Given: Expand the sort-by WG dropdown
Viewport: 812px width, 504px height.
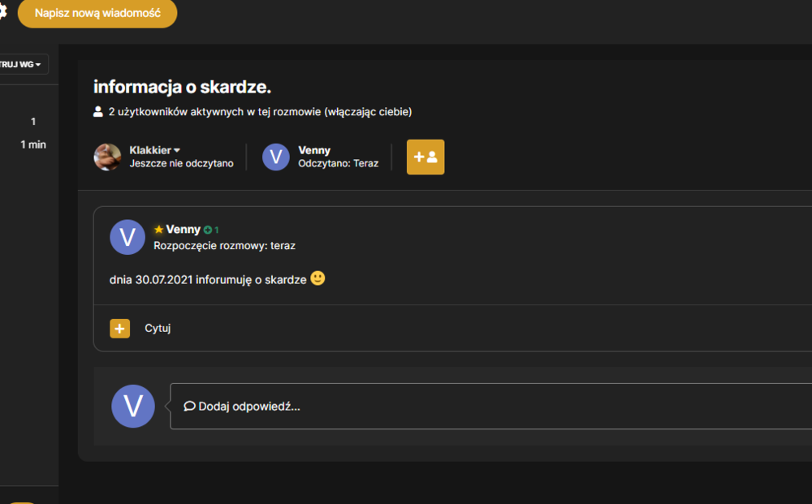Looking at the screenshot, I should tap(22, 64).
